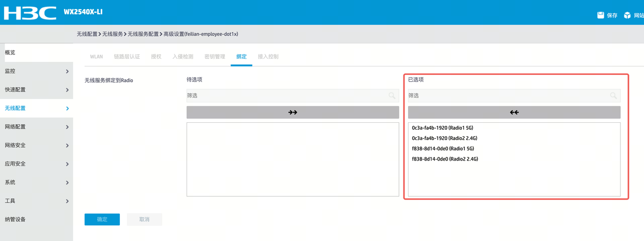The height and width of the screenshot is (241, 644).
Task: Switch to the WLAN tab
Action: [x=96, y=57]
